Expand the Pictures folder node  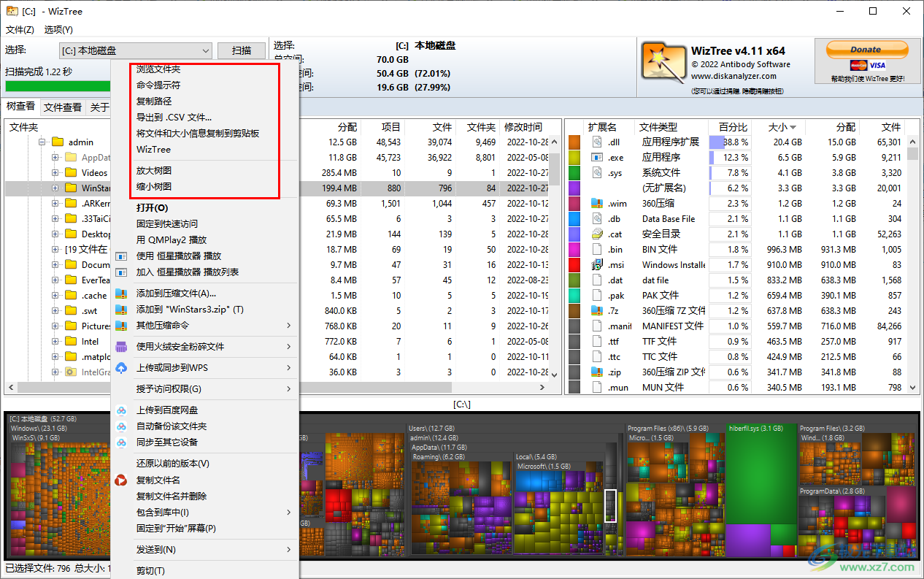pos(55,326)
